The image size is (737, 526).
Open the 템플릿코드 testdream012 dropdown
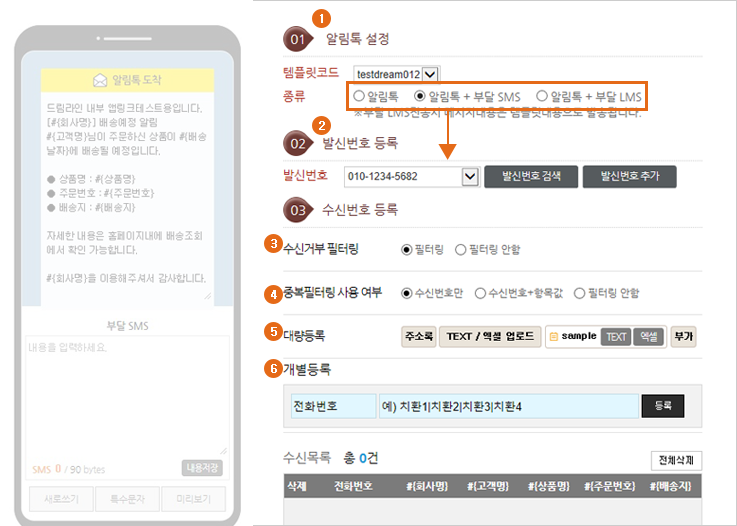coord(430,73)
